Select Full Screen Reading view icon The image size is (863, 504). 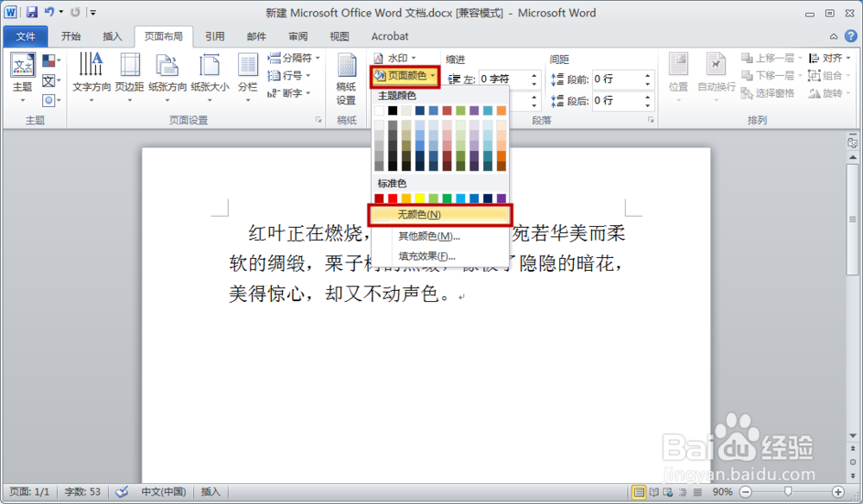point(654,492)
